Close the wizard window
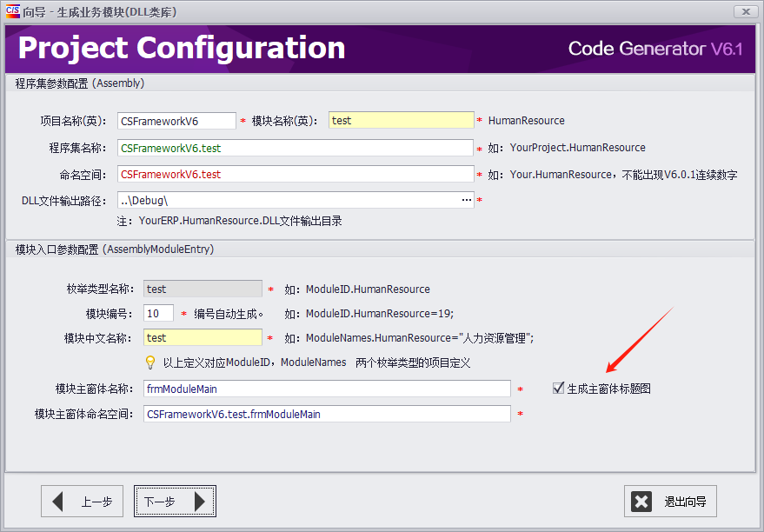 [746, 11]
